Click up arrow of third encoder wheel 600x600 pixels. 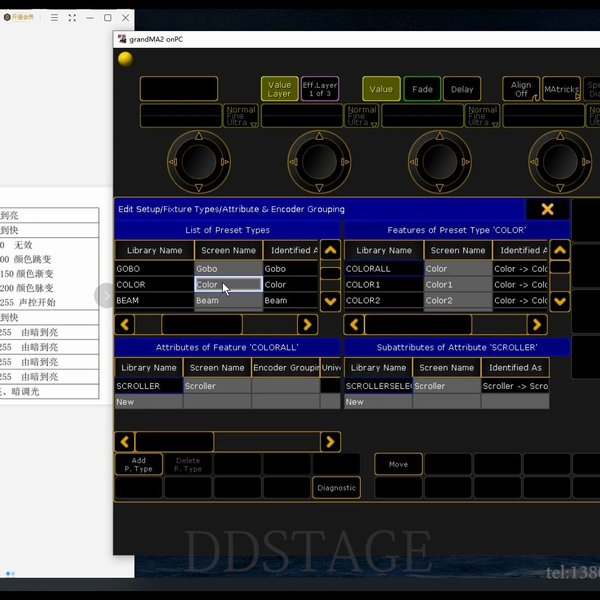(x=440, y=136)
